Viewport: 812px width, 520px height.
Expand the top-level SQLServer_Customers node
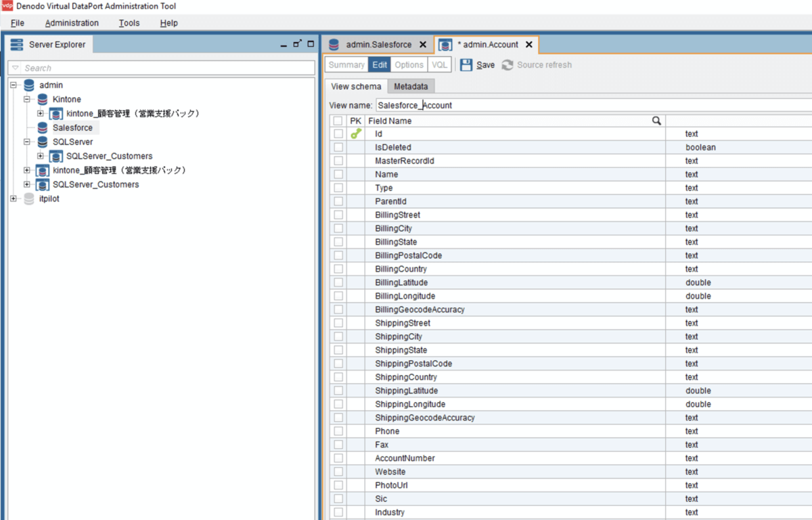click(27, 185)
